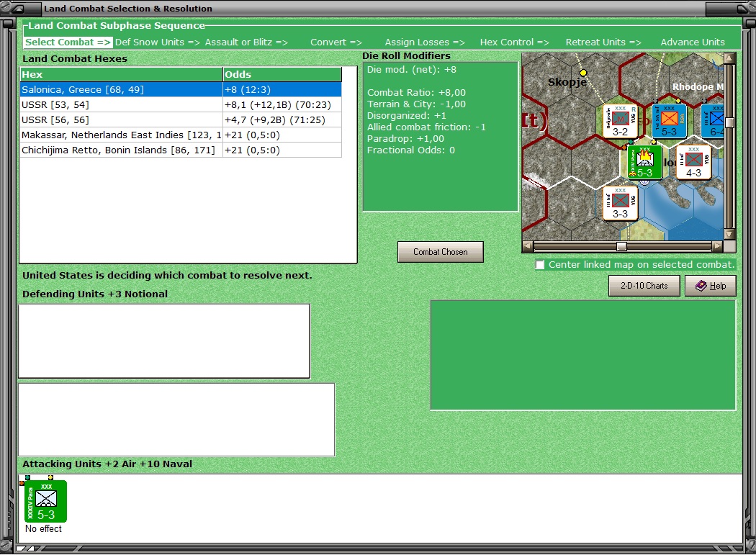Click the map vertical scrollbar thumb
This screenshot has height=555, width=756.
(x=729, y=122)
